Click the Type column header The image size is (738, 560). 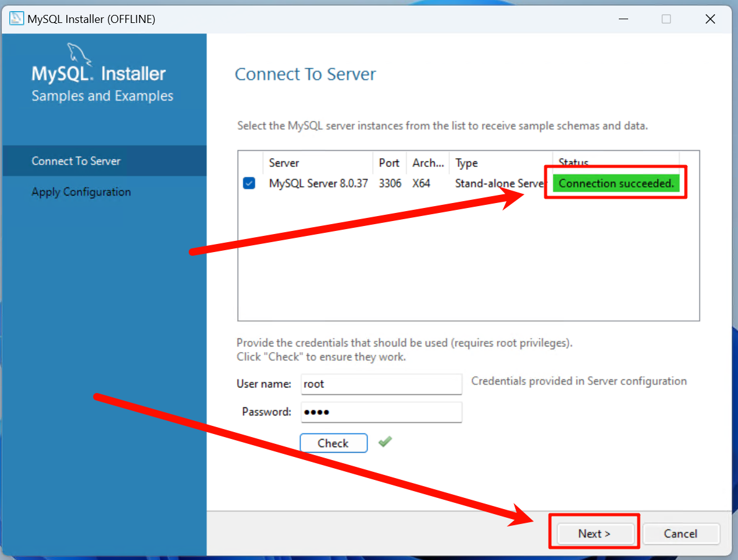(501, 163)
